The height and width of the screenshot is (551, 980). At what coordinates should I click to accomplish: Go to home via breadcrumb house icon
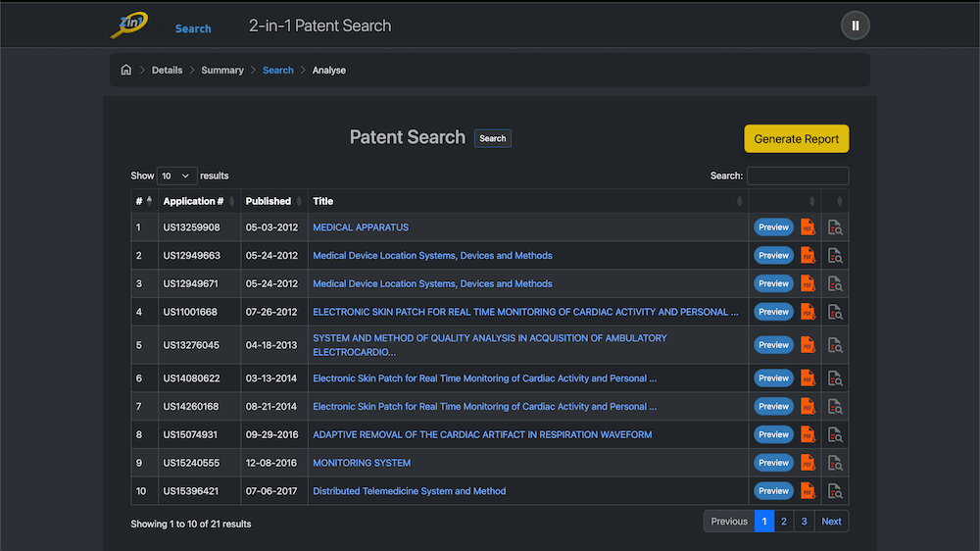click(125, 71)
